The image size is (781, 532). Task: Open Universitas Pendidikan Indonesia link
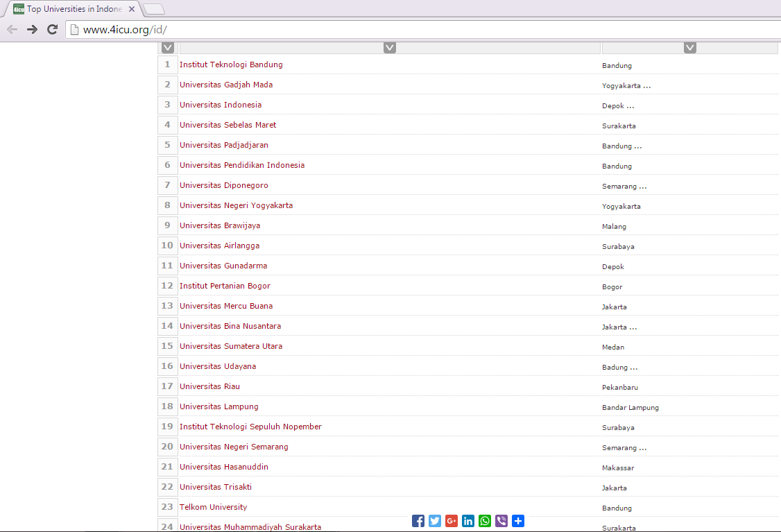pyautogui.click(x=242, y=165)
